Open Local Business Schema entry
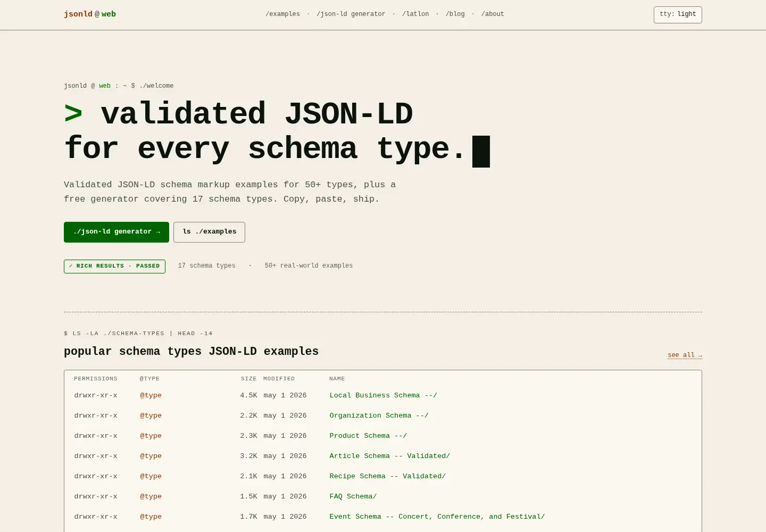 click(383, 395)
